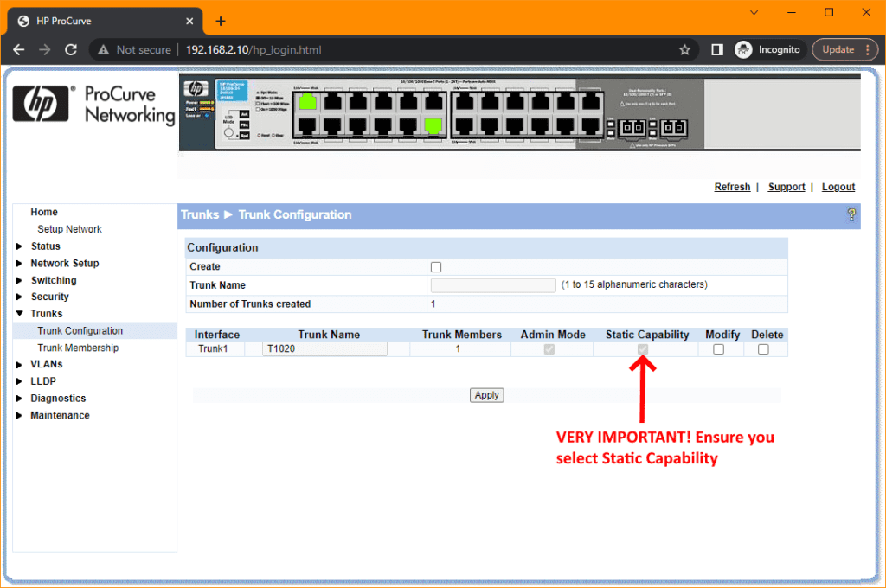This screenshot has height=588, width=886.
Task: Click the HP ProCurve browser tab
Action: (105, 21)
